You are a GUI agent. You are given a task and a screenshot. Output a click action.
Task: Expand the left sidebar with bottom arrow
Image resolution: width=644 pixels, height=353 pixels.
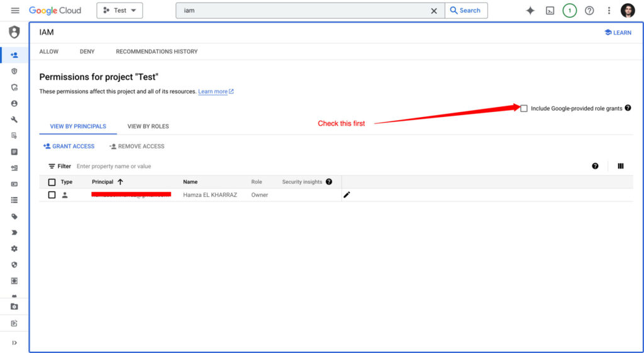pyautogui.click(x=14, y=342)
